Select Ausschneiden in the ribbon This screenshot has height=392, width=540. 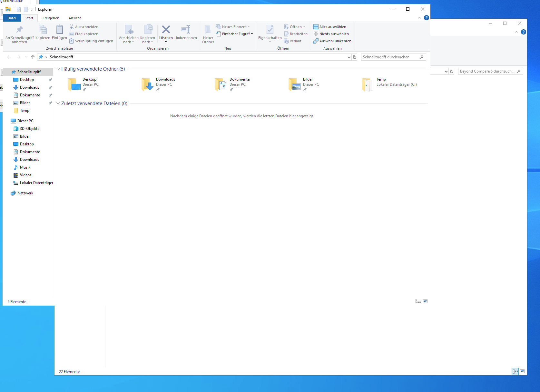pyautogui.click(x=84, y=27)
